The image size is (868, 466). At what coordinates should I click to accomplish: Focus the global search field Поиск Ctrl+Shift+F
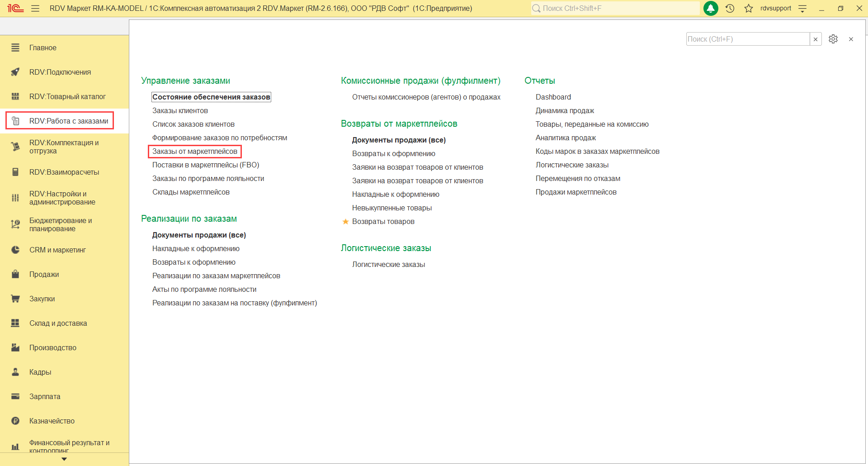615,8
